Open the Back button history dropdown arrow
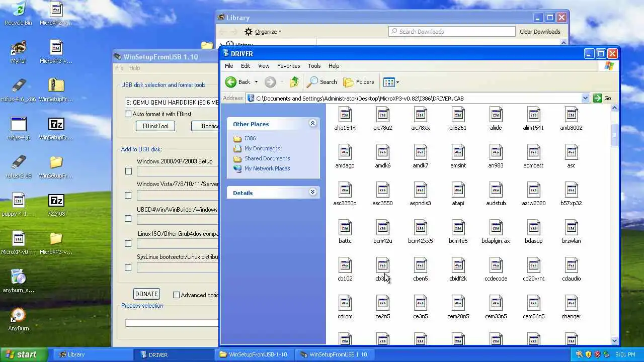Screen dimensions: 644x362 tap(256, 82)
